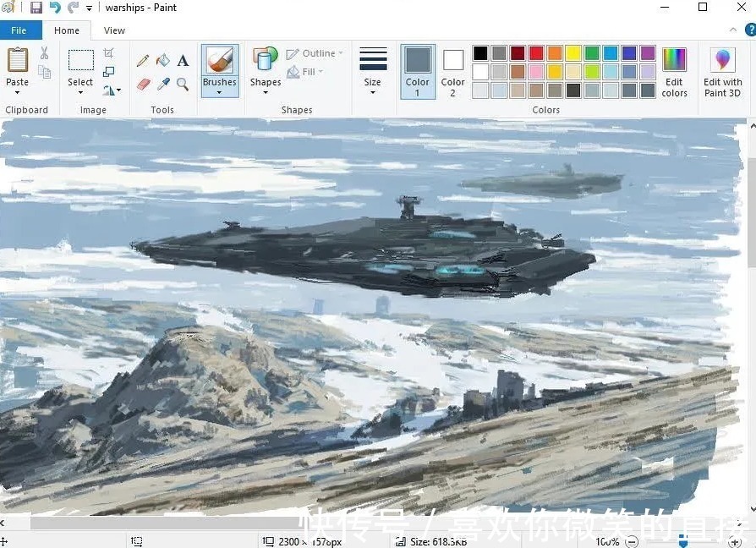Screen dimensions: 756x548
Task: Select the Pencil tool
Action: click(x=142, y=60)
